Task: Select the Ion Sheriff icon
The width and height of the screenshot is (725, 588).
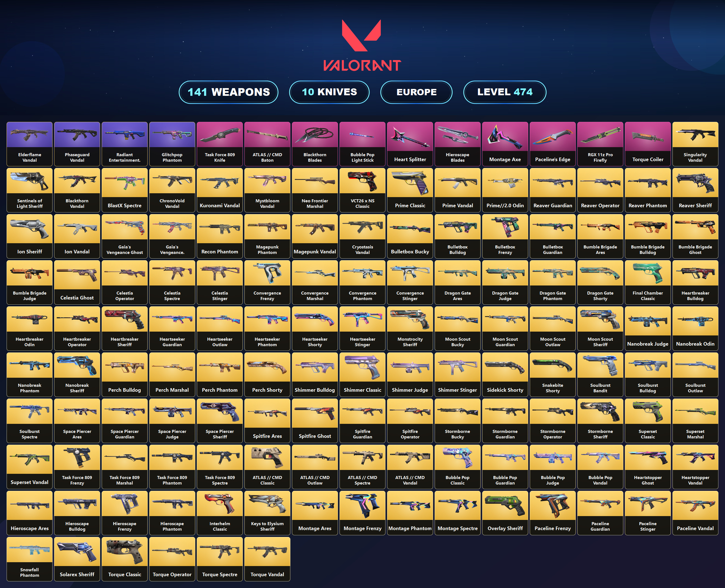Action: pyautogui.click(x=29, y=229)
